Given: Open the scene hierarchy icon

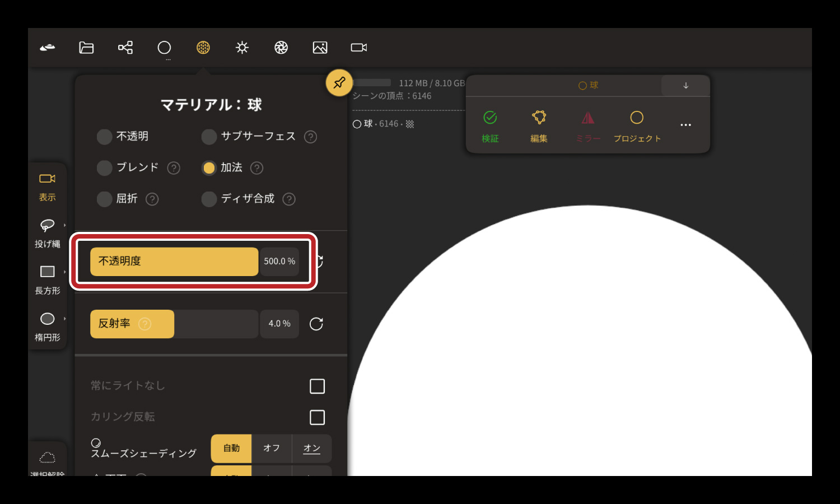Looking at the screenshot, I should 125,48.
